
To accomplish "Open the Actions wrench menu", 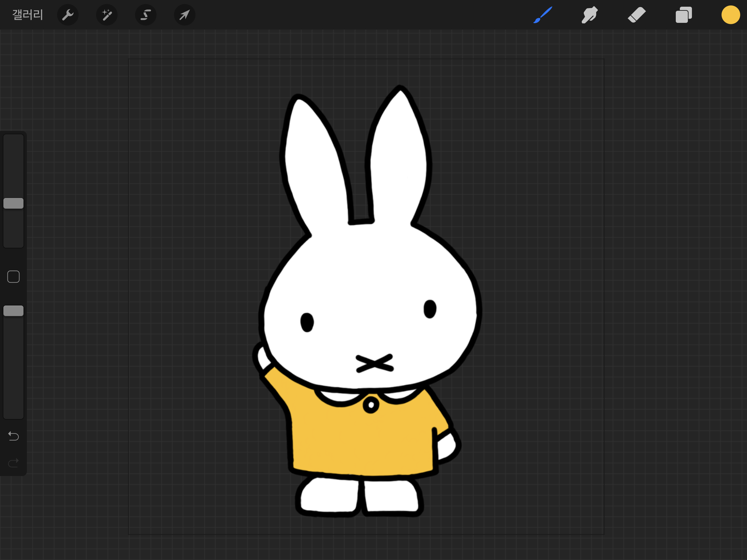I will pos(68,15).
